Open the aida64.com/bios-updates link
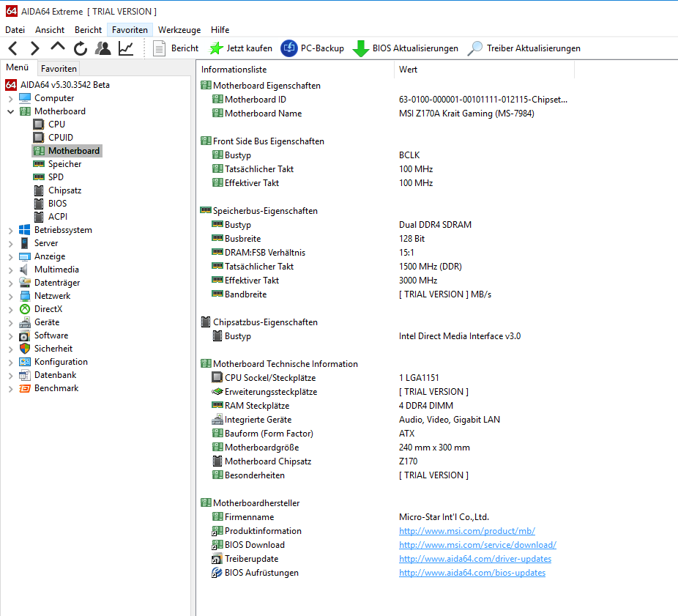678x616 pixels. 472,572
